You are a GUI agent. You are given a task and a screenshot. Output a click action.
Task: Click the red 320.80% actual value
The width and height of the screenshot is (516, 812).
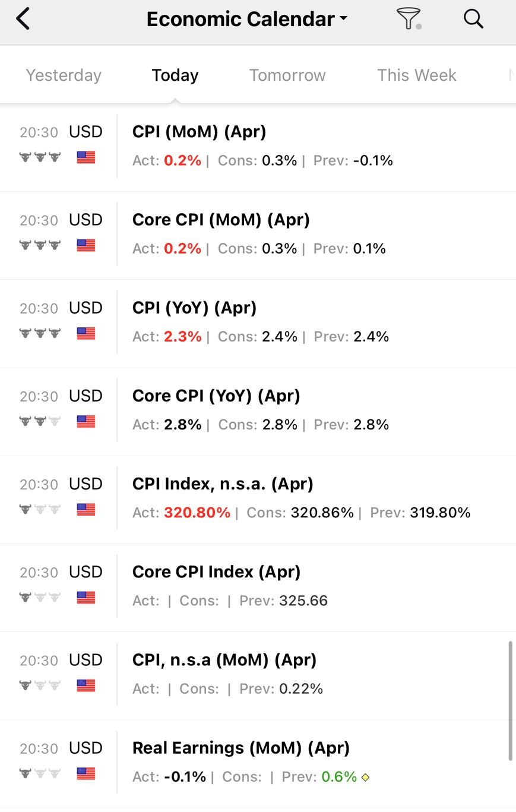(x=197, y=513)
